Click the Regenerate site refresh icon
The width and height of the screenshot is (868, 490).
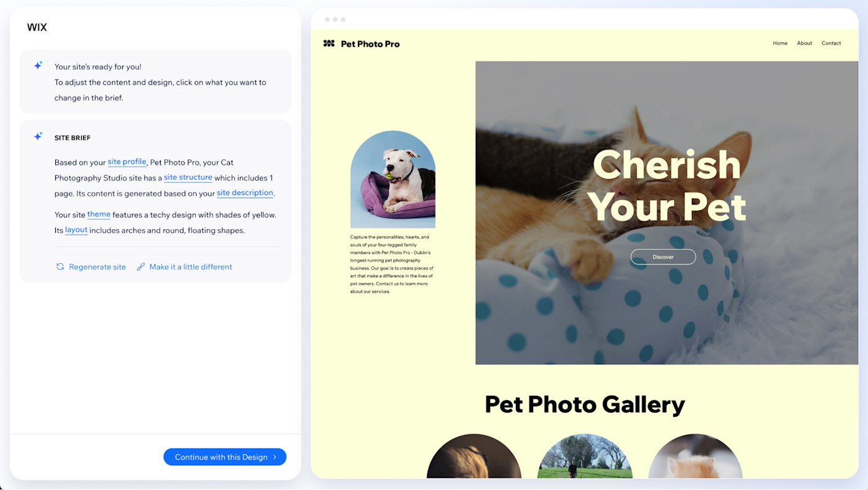coord(60,267)
